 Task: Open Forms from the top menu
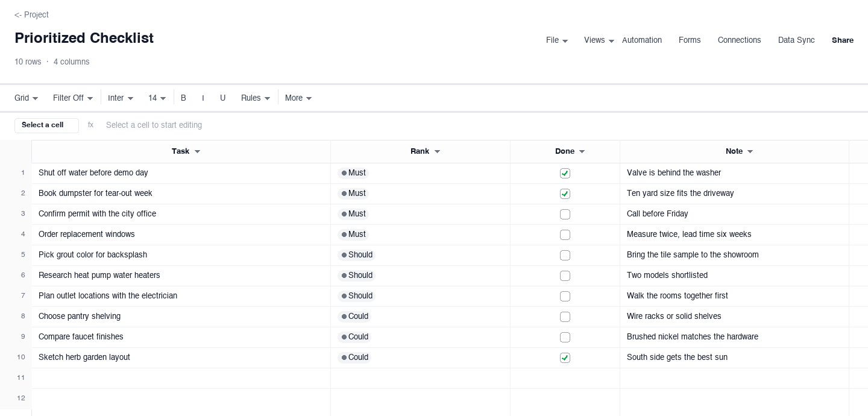[x=690, y=40]
